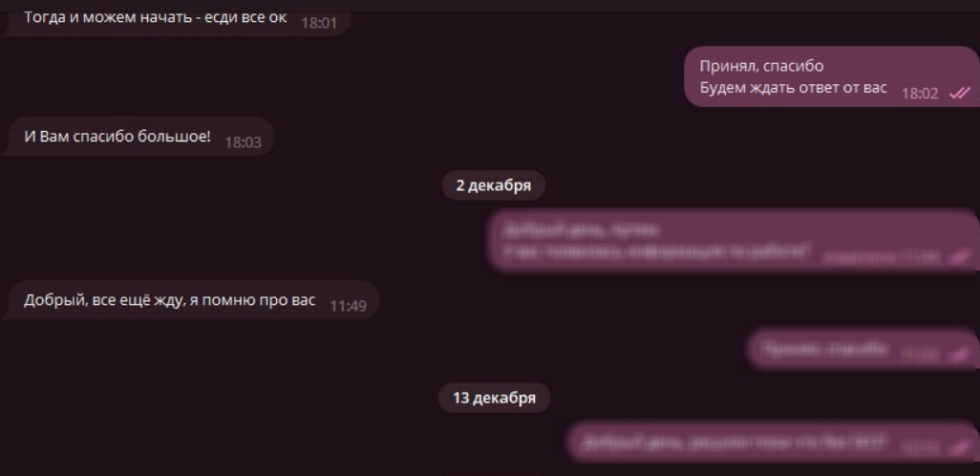Click message 'Тогда и можем начать - есди все ок'
Viewport: 980px width, 476px height.
177,19
